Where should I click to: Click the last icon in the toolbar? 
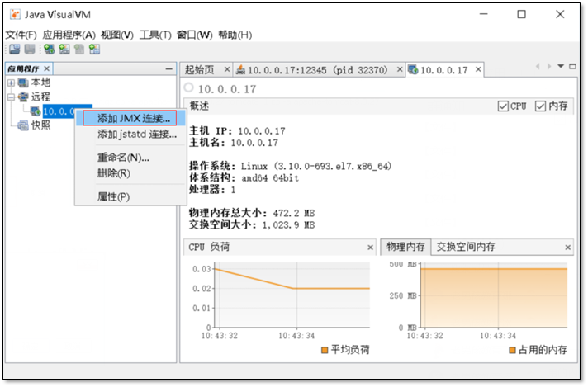point(94,50)
